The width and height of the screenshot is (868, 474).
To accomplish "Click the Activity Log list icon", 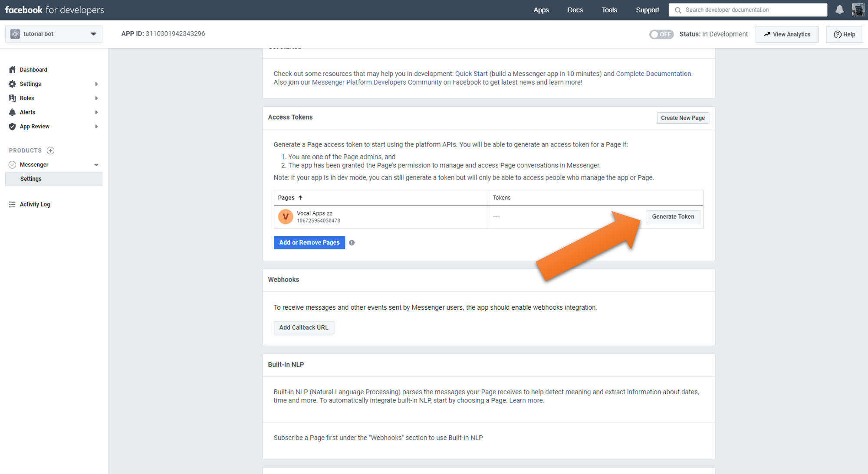I will click(x=12, y=204).
